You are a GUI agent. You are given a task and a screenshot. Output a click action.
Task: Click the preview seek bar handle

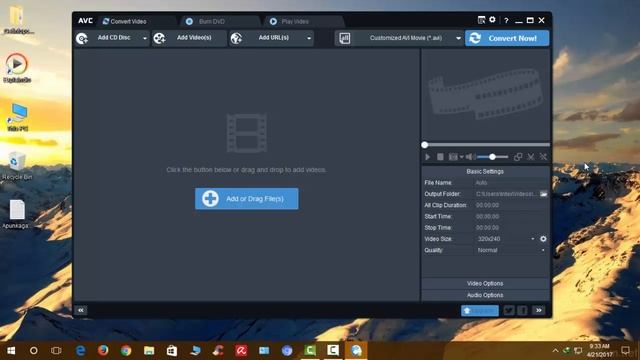pos(424,145)
